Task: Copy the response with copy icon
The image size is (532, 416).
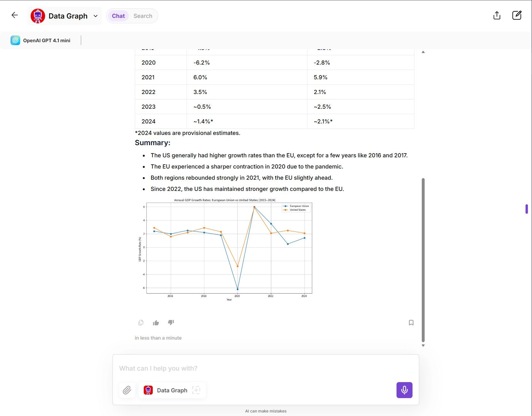Action: click(x=141, y=323)
